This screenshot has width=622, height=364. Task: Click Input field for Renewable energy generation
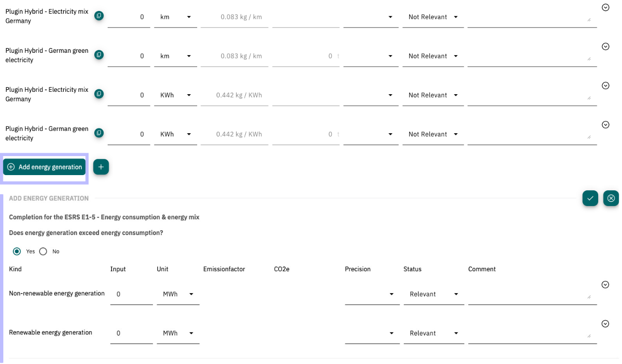point(131,333)
